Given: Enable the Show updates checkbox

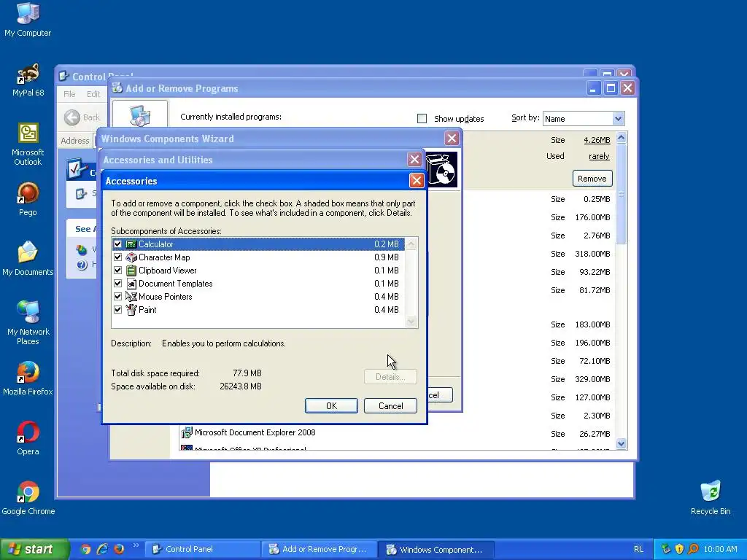Looking at the screenshot, I should tap(422, 119).
